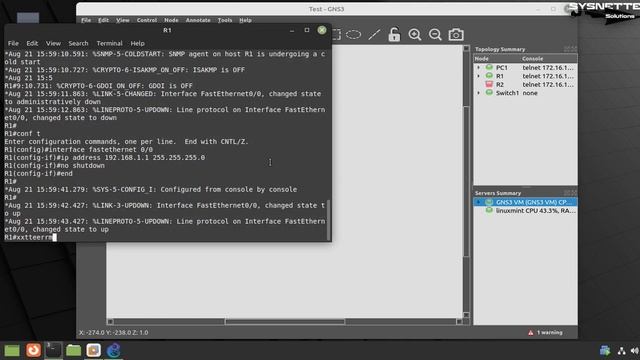Click workspace scrollbar up arrow
Viewport: 640px width, 360px height.
coord(466,49)
